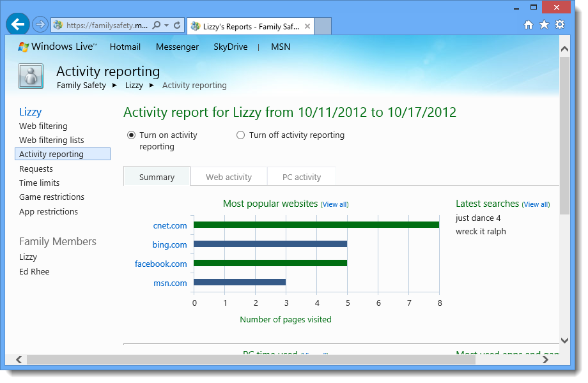Click Family Safety in the breadcrumb
Viewport: 588px width, 383px height.
pos(81,86)
